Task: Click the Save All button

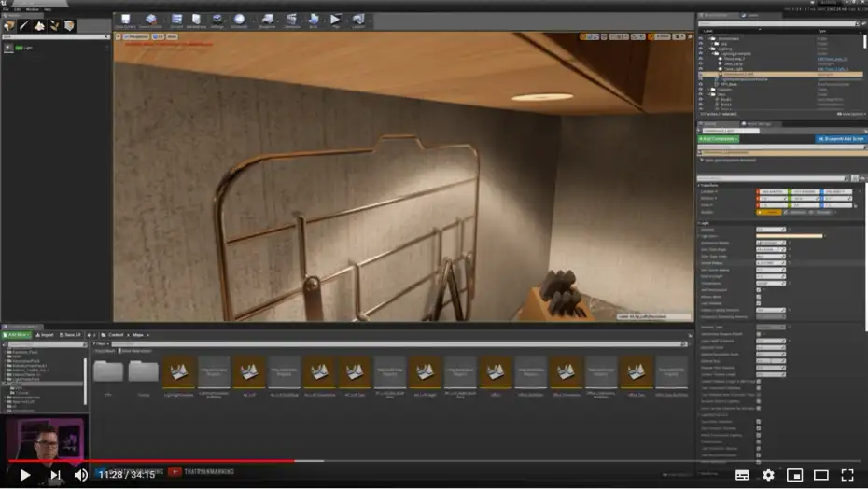Action: [x=70, y=335]
